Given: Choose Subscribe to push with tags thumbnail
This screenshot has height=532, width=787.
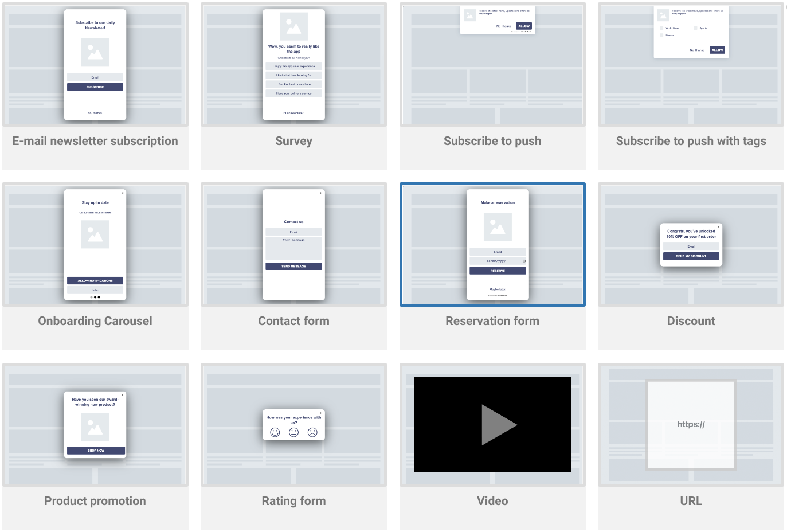Looking at the screenshot, I should click(691, 64).
